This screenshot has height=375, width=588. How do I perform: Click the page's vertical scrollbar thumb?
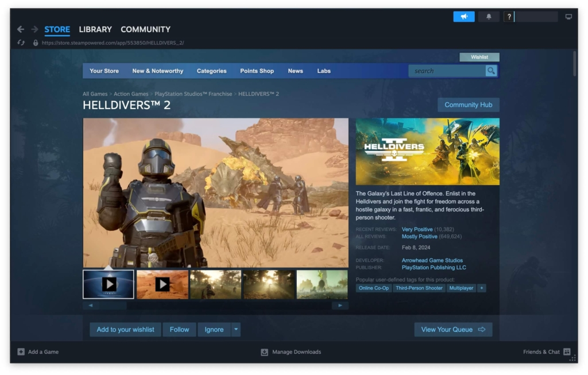coord(574,64)
